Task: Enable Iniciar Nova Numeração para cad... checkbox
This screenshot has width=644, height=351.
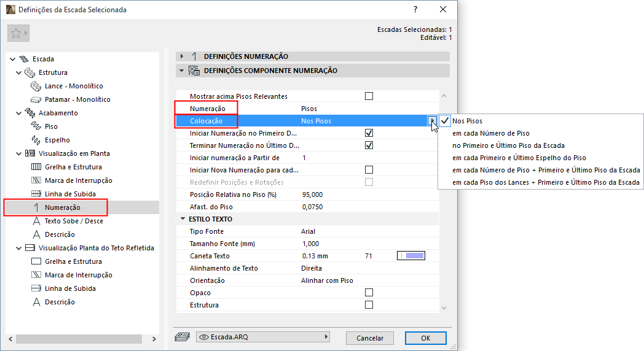Action: pos(369,170)
